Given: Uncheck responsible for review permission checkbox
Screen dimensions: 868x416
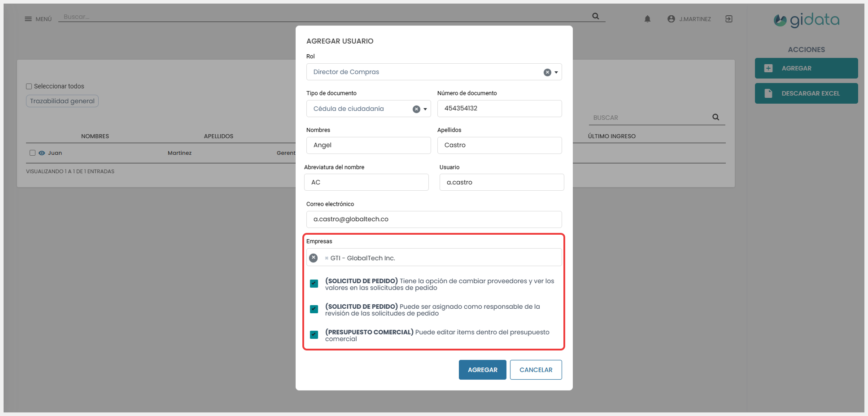Looking at the screenshot, I should (x=314, y=309).
